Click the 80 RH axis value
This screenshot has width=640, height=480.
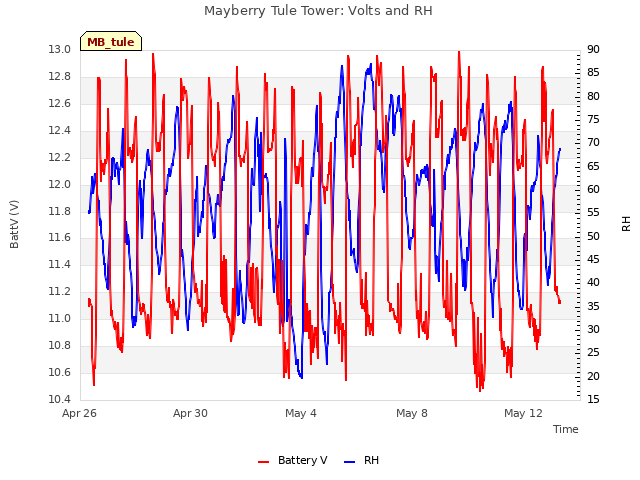point(593,96)
